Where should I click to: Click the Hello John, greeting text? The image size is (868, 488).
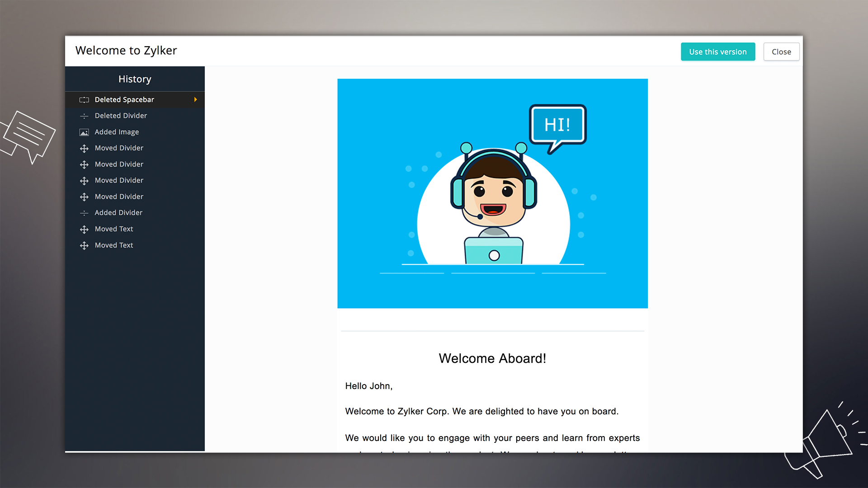click(369, 386)
